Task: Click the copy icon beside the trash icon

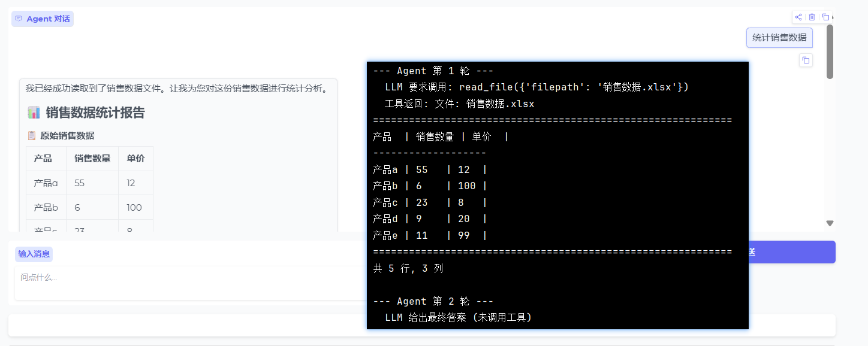Action: pos(825,17)
